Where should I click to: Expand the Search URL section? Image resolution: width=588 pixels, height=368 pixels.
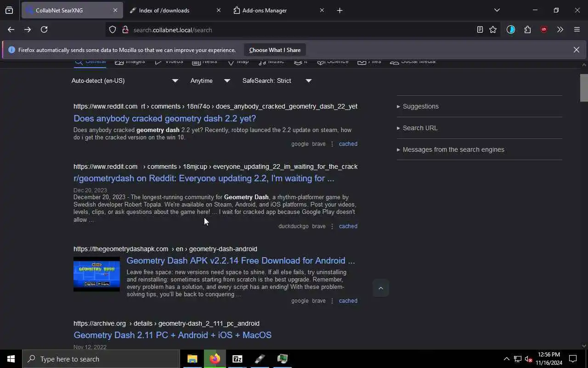pos(479,128)
